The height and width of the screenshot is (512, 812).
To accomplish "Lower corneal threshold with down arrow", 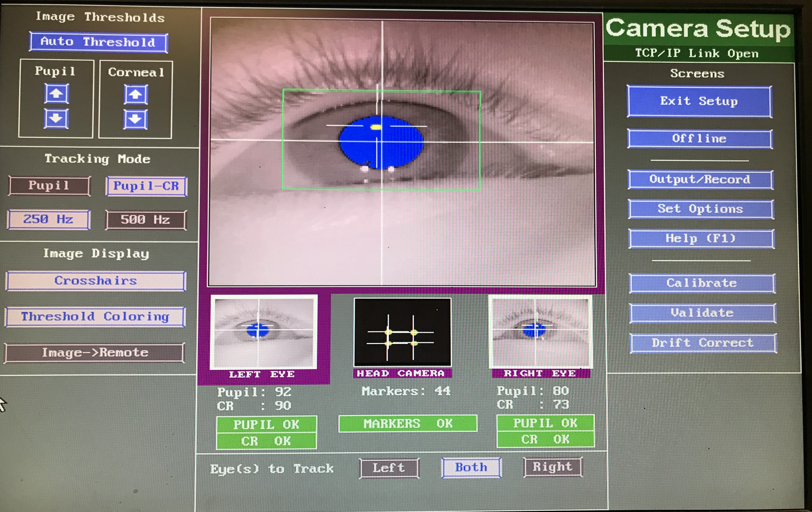I will pyautogui.click(x=135, y=119).
